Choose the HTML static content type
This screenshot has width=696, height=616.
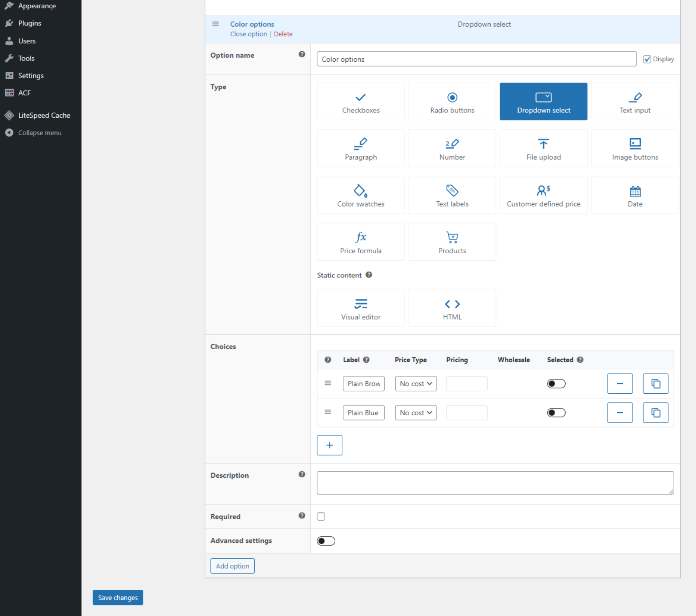(452, 308)
